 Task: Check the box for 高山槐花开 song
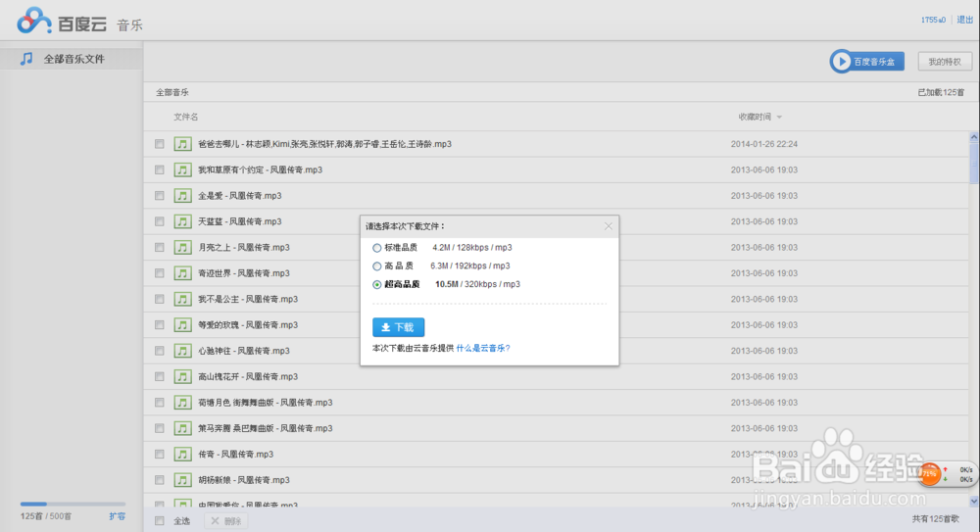[x=160, y=376]
